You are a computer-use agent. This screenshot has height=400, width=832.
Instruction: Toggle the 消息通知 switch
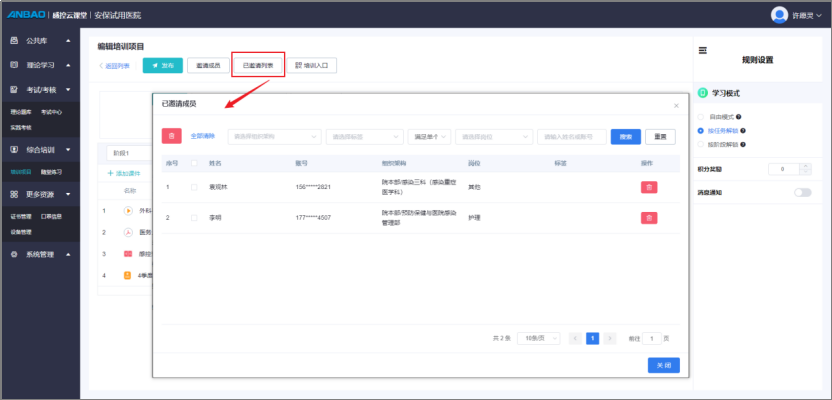pyautogui.click(x=802, y=193)
